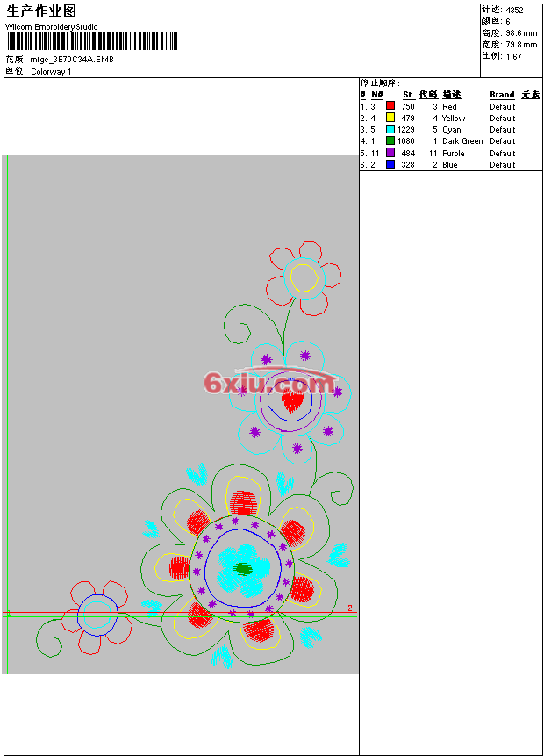Click the 停止顺序 heading

tap(380, 83)
